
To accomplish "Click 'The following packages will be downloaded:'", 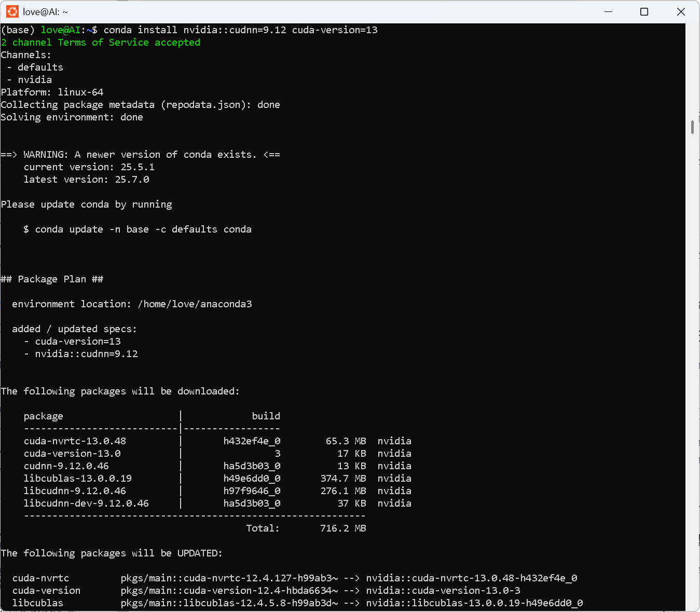I will [120, 391].
